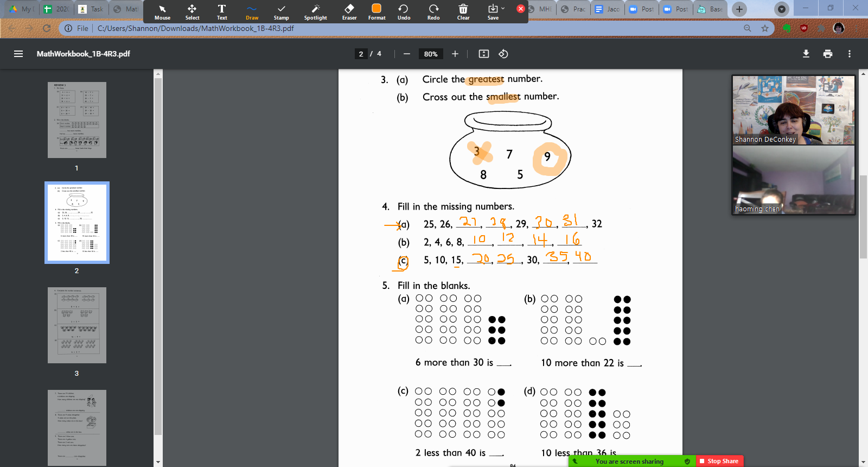Save the annotated screenshot
This screenshot has width=868, height=467.
click(493, 12)
